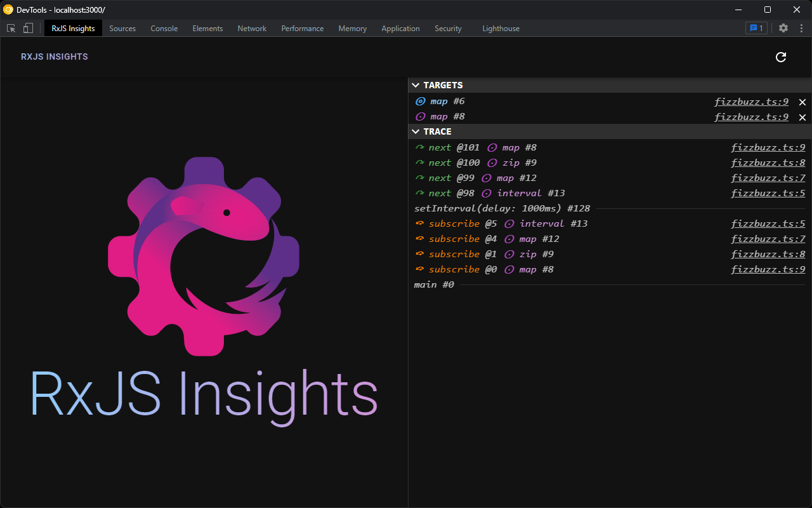
Task: Switch to the Sources tab
Action: [122, 29]
